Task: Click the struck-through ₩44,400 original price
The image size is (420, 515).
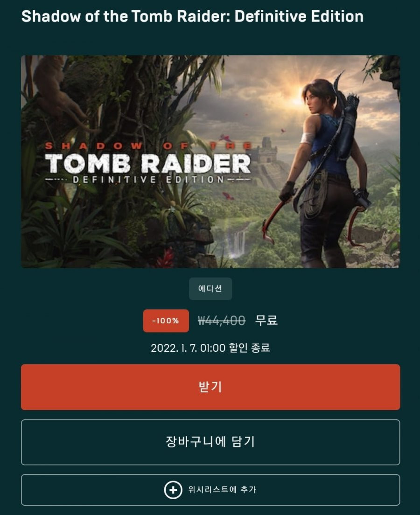Action: [x=222, y=320]
